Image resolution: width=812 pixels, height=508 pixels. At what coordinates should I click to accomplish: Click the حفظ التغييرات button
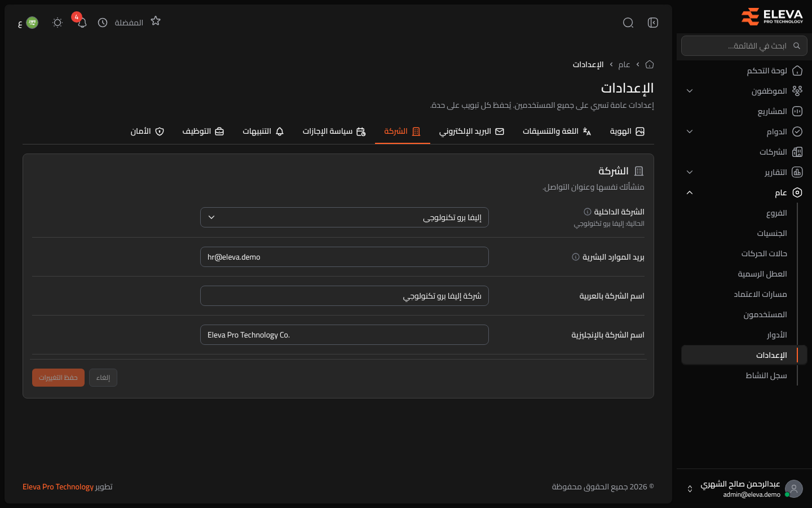tap(58, 378)
